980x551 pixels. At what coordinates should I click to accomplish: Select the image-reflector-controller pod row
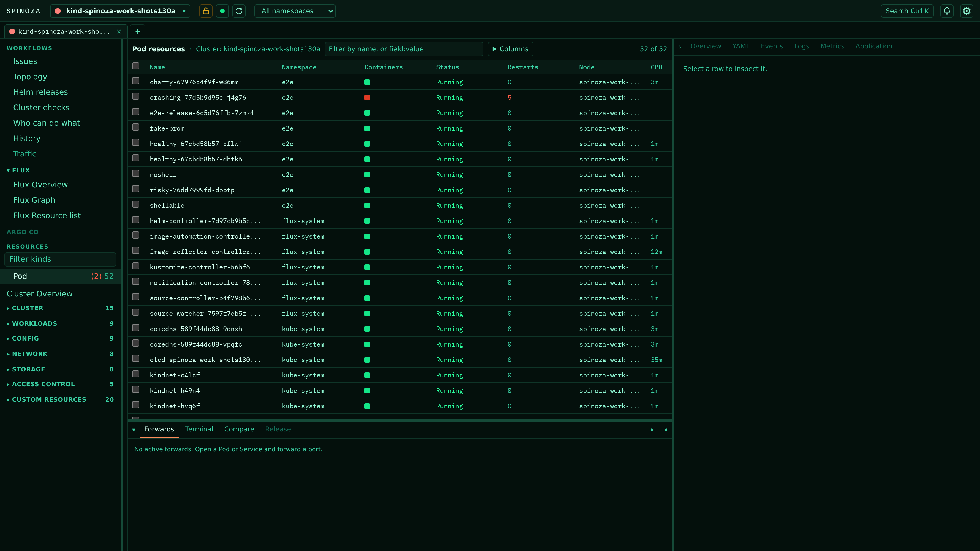[x=399, y=252]
